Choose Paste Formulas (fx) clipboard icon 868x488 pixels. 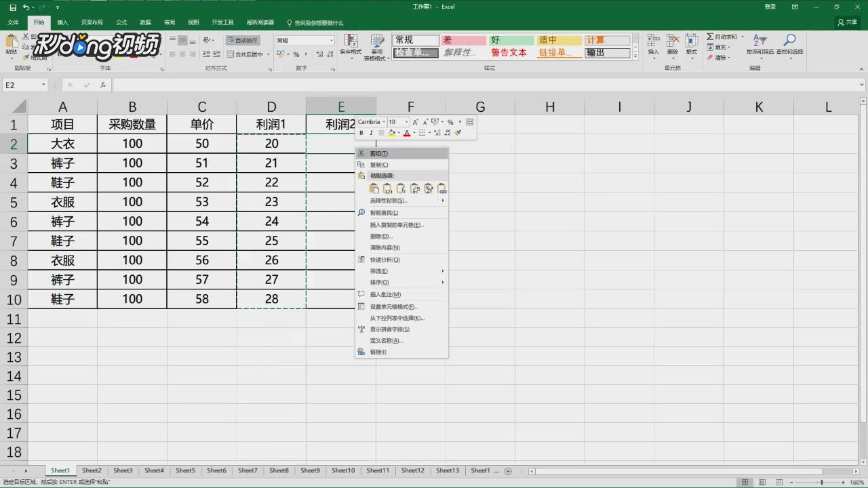coord(401,188)
